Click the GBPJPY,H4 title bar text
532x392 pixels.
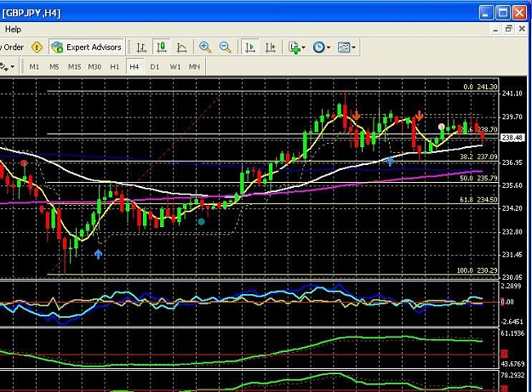point(31,14)
